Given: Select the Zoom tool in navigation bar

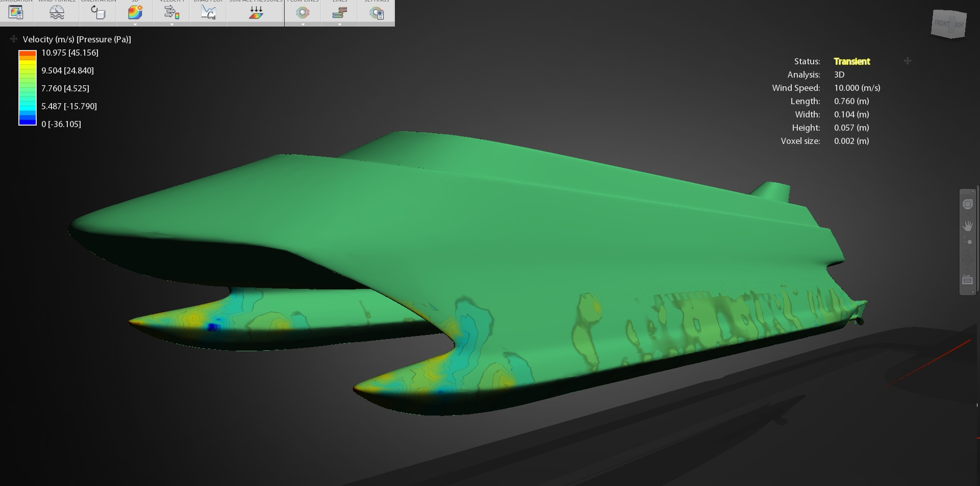Looking at the screenshot, I should (x=967, y=241).
